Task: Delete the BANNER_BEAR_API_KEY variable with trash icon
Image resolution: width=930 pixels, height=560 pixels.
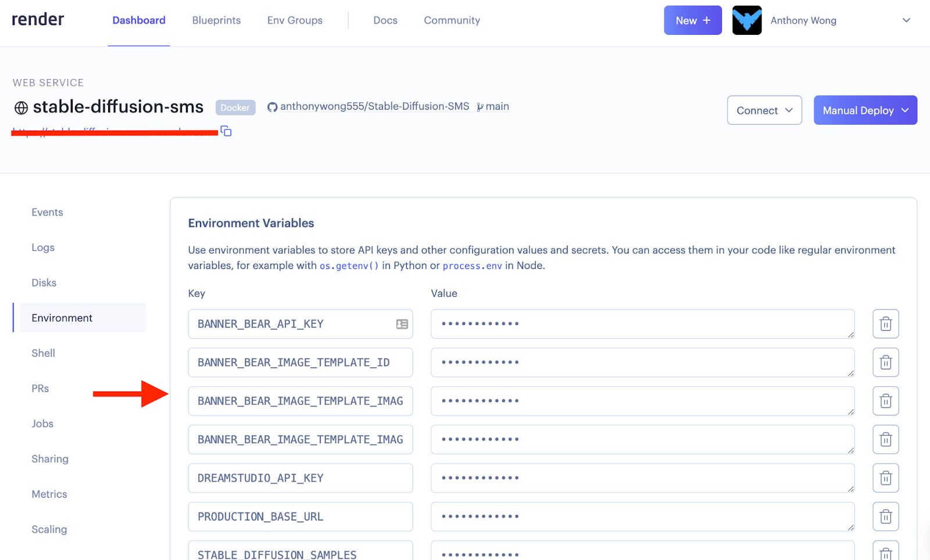Action: pyautogui.click(x=886, y=324)
